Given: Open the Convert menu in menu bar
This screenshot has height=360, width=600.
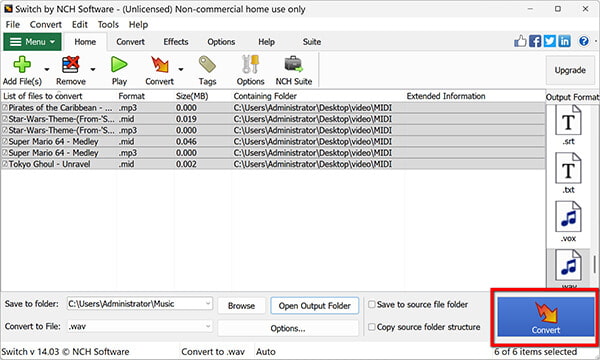Looking at the screenshot, I should point(46,24).
